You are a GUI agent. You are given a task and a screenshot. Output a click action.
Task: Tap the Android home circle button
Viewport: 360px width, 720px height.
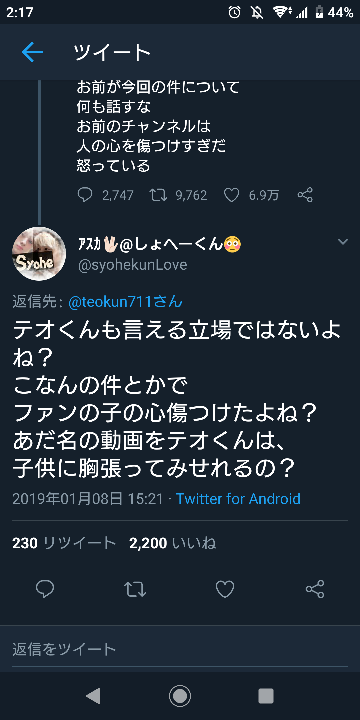[180, 697]
